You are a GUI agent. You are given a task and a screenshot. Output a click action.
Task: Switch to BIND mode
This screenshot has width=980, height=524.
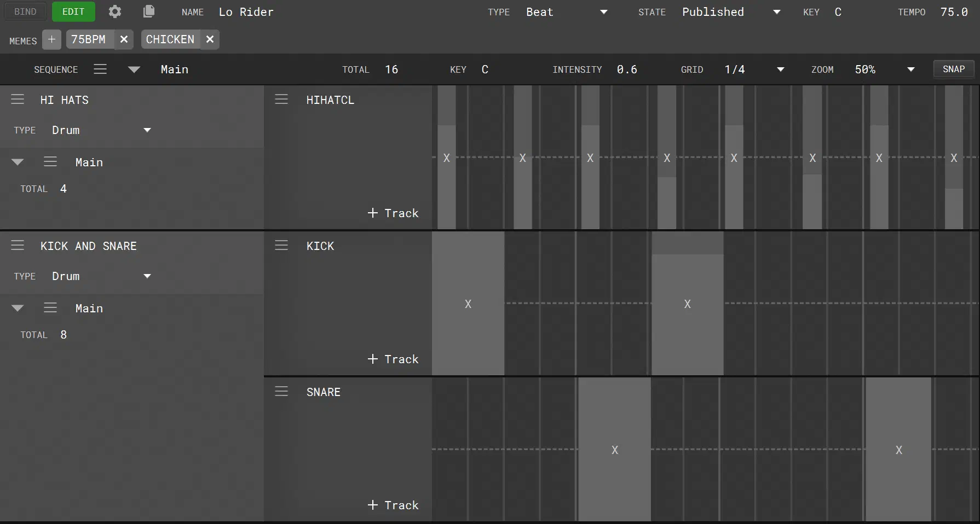coord(25,11)
